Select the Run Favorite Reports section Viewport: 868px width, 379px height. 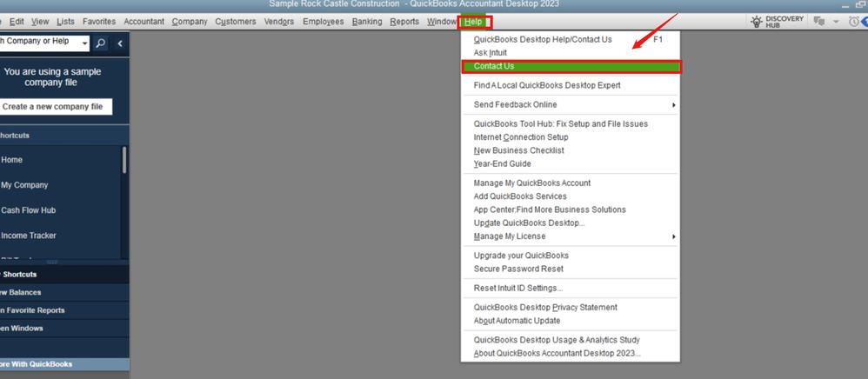click(64, 310)
